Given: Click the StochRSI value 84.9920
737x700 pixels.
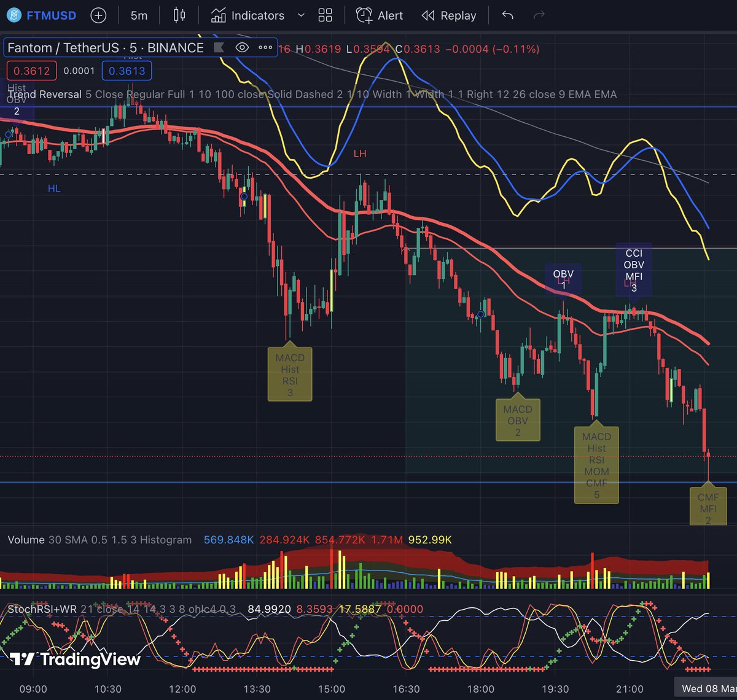Looking at the screenshot, I should point(269,609).
